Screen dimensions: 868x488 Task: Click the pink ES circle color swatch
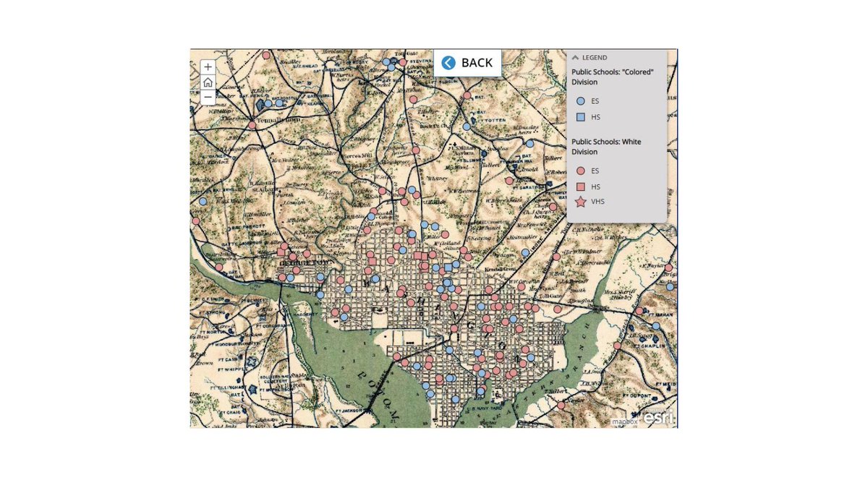580,171
